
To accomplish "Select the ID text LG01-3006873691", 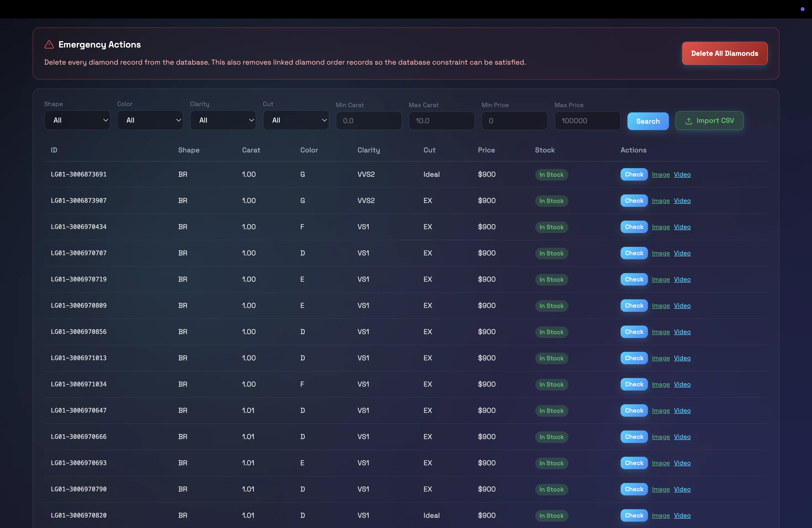I will [x=79, y=174].
